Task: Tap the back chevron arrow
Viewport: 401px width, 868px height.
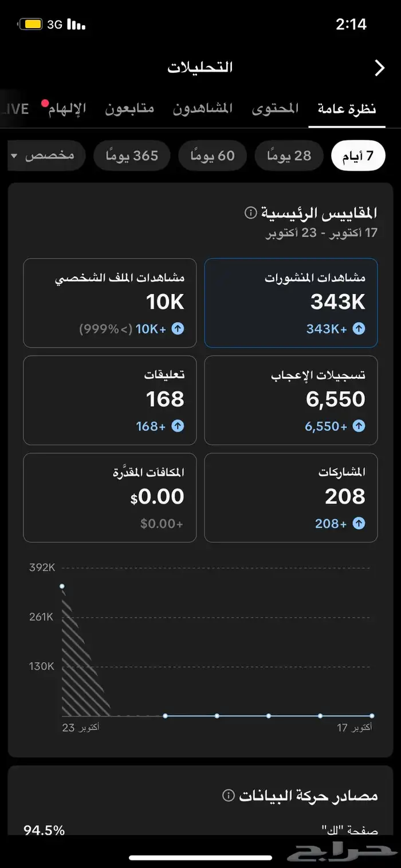Action: click(379, 68)
